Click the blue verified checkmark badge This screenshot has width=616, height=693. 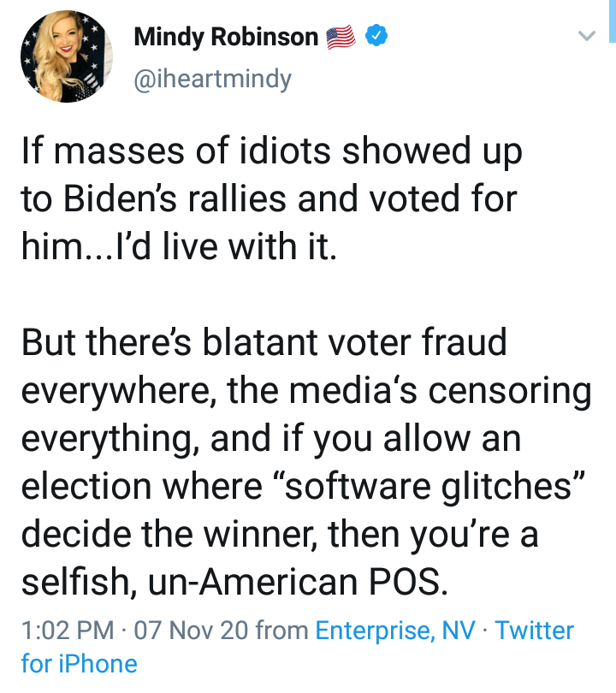377,36
